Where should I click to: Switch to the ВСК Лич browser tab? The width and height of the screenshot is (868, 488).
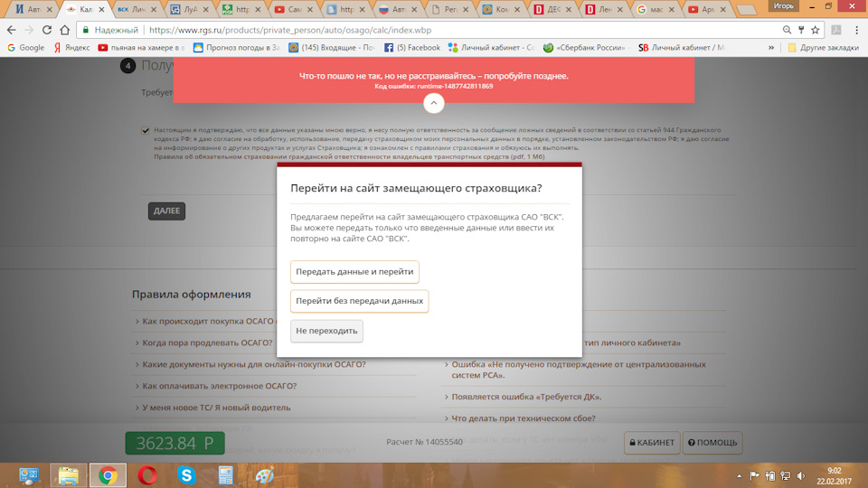137,9
